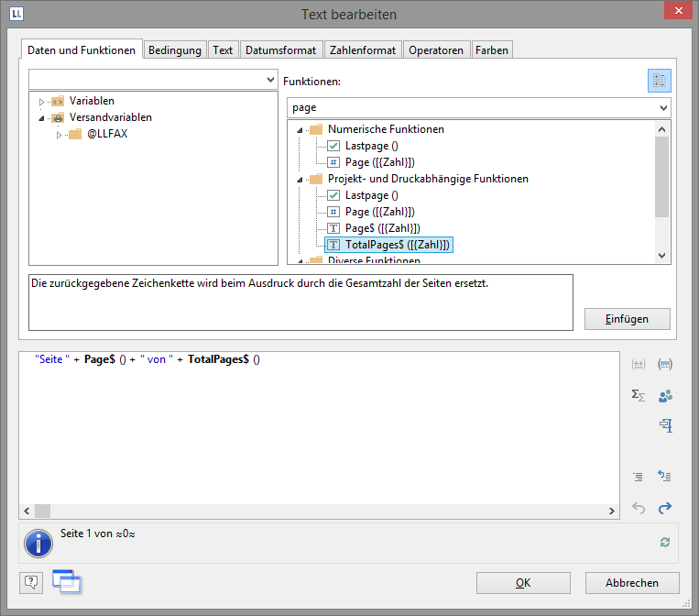Click the blue redo arrow icon

[665, 508]
